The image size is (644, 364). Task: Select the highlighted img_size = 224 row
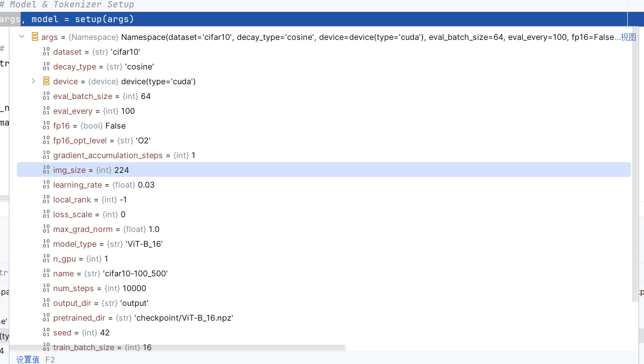[x=324, y=170]
